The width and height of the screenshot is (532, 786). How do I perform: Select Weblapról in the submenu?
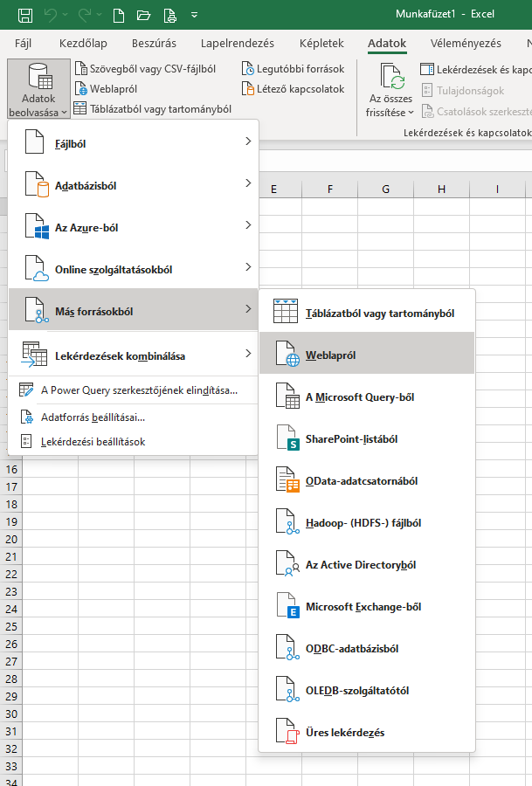367,355
